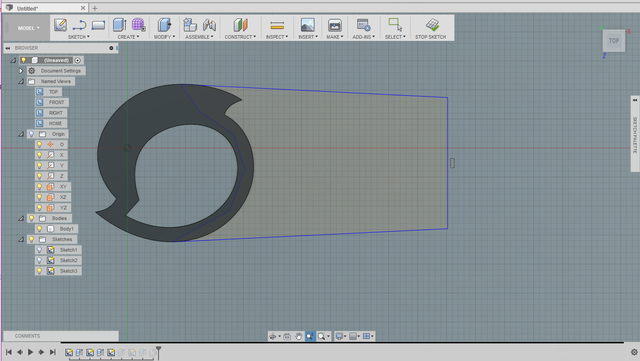
Task: Click the Look At navigation icon
Action: click(287, 336)
